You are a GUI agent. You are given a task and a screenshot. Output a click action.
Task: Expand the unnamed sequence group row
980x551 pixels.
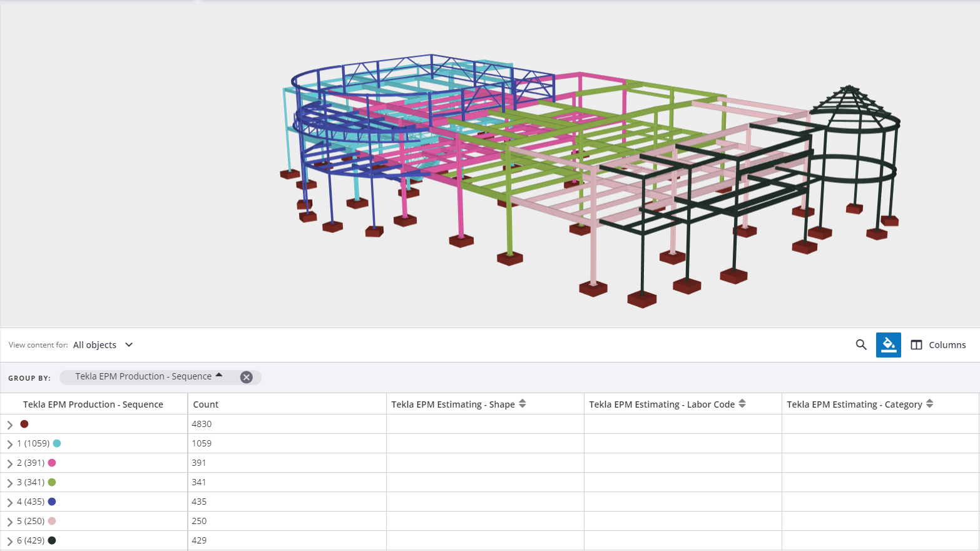[x=10, y=425]
